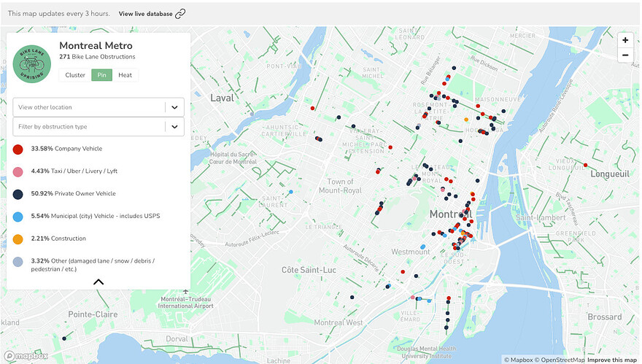This screenshot has height=364, width=642.
Task: Click the Improve this map link
Action: [x=611, y=360]
